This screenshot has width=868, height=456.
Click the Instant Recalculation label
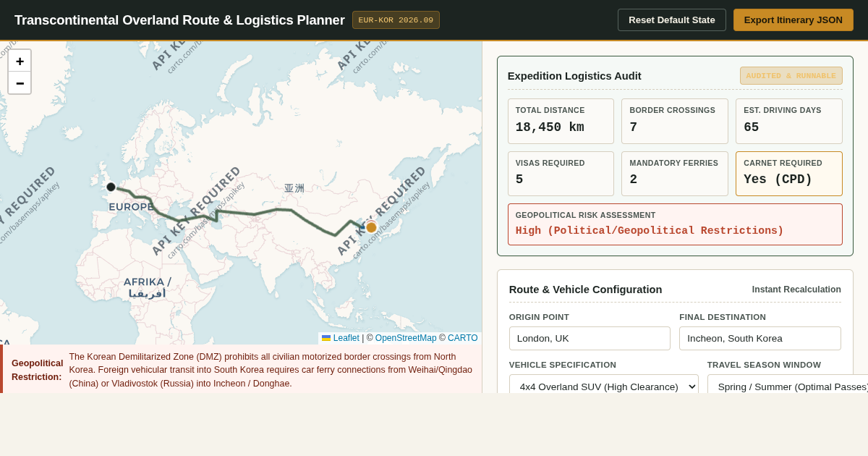tap(796, 290)
